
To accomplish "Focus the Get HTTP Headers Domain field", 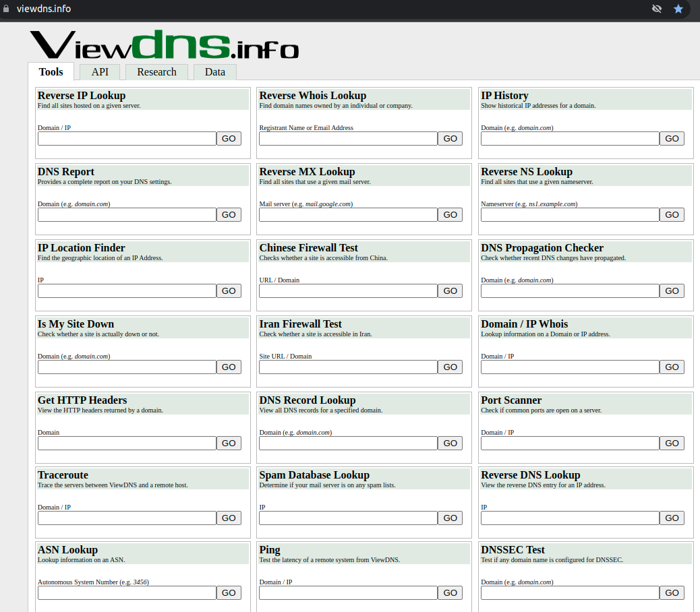I will click(x=127, y=443).
